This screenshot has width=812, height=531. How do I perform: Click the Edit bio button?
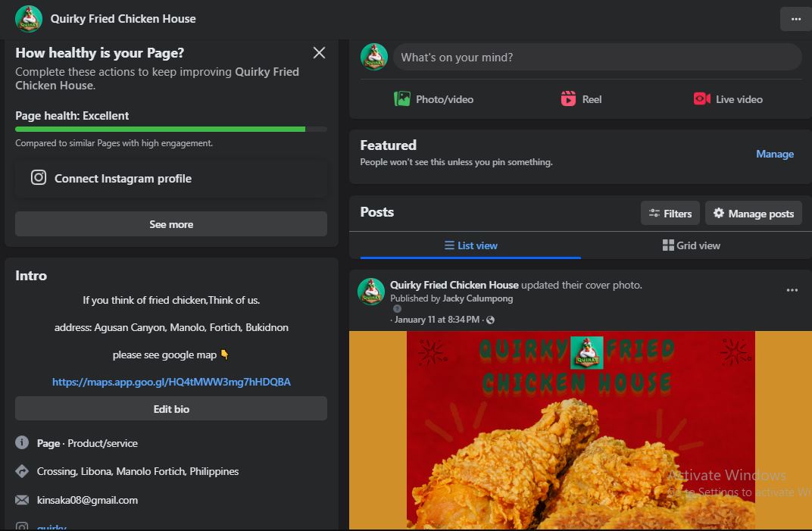coord(171,409)
